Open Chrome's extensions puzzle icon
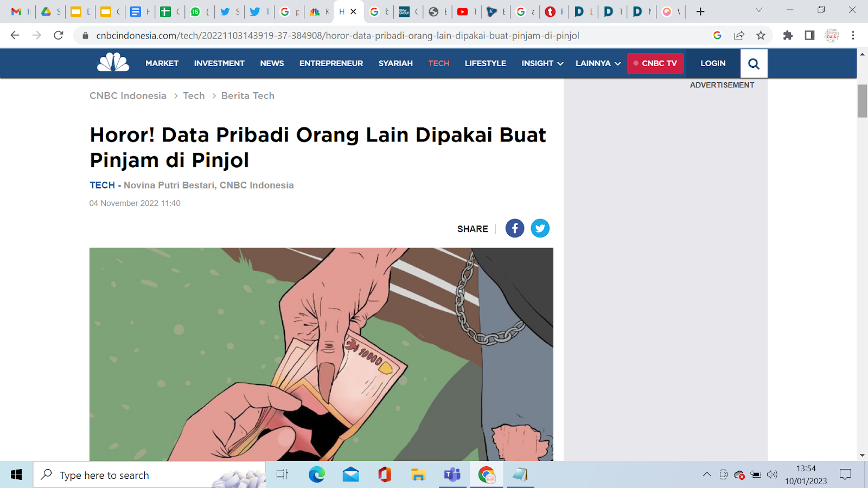The width and height of the screenshot is (868, 488). coord(788,35)
